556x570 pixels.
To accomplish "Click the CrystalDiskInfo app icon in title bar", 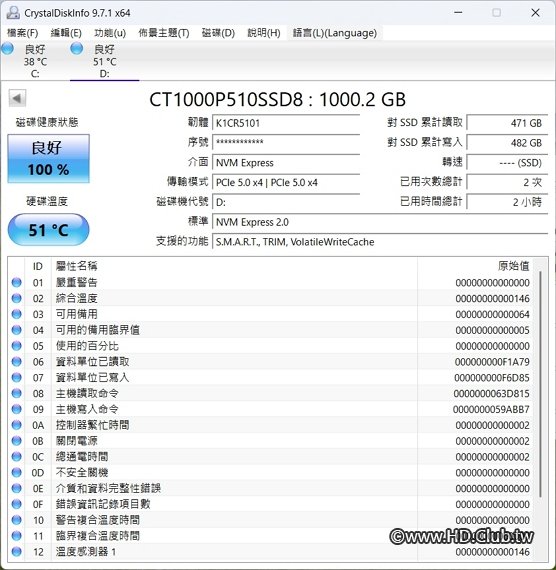I will [13, 13].
